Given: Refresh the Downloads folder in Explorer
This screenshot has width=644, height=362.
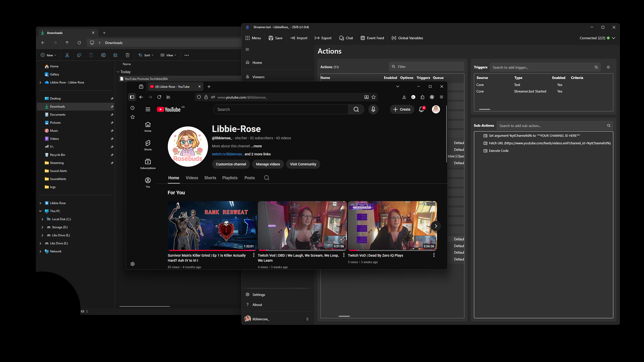Looking at the screenshot, I should pyautogui.click(x=79, y=43).
